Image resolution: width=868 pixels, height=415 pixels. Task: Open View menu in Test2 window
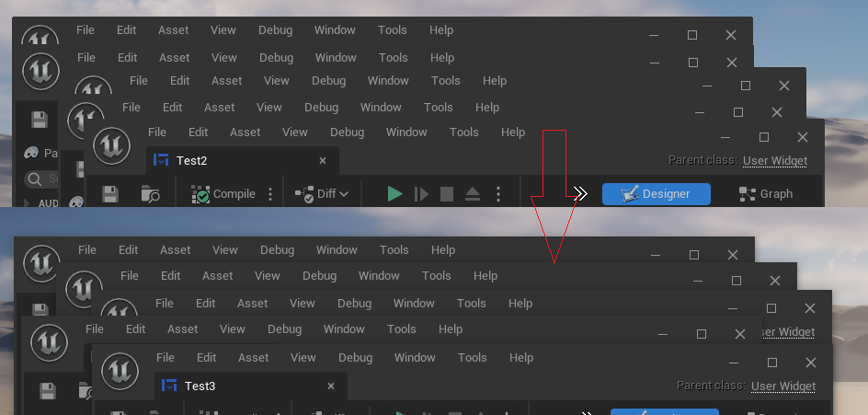click(294, 132)
